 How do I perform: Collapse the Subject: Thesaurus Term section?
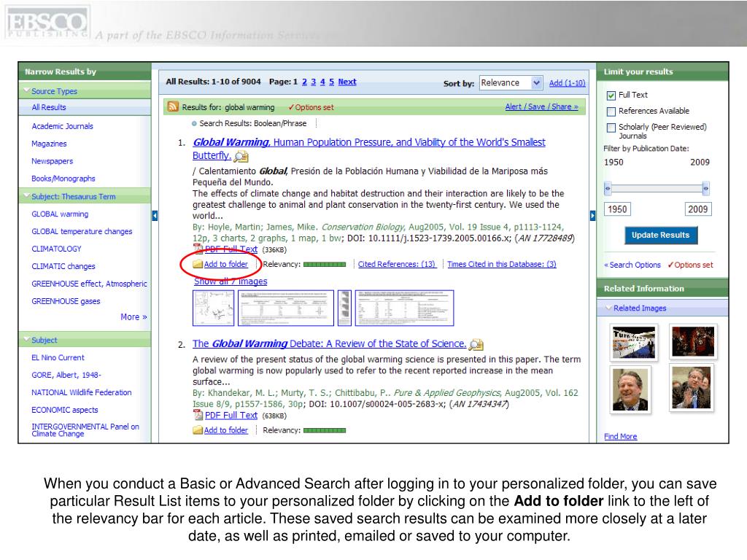[27, 195]
